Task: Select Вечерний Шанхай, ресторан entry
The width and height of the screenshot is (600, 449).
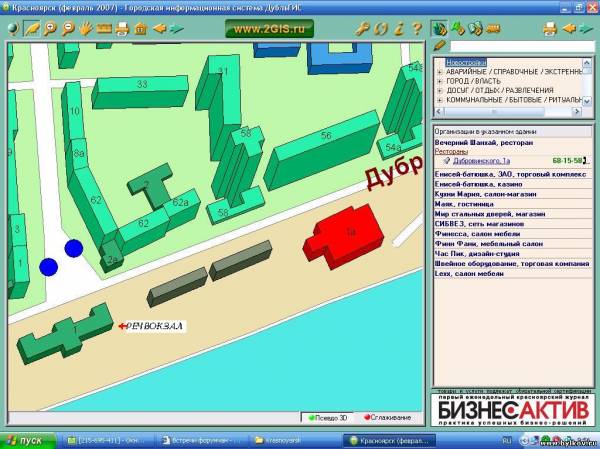Action: pyautogui.click(x=484, y=142)
